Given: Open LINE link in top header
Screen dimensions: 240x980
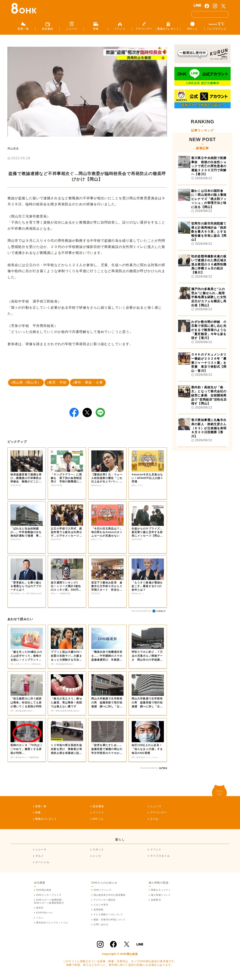Looking at the screenshot, I should coord(197,6).
